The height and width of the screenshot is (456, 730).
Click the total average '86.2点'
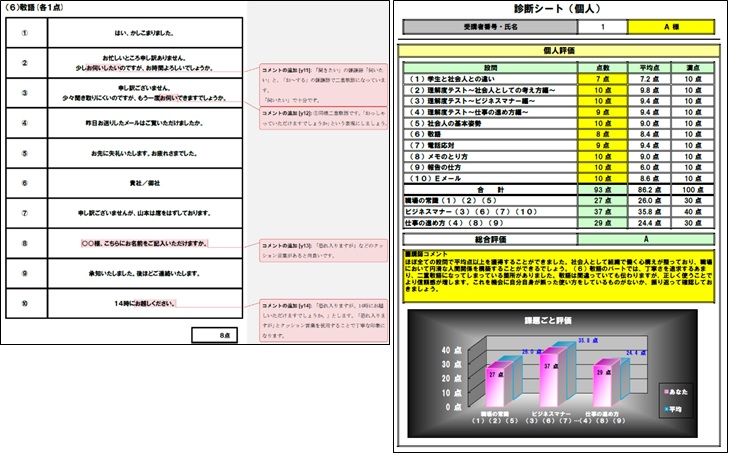[649, 190]
